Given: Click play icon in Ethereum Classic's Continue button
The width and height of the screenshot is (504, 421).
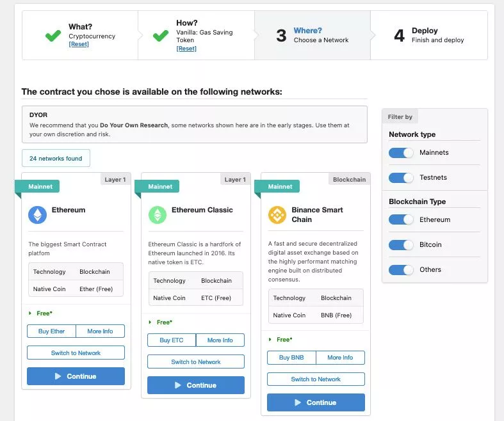Looking at the screenshot, I should point(178,385).
